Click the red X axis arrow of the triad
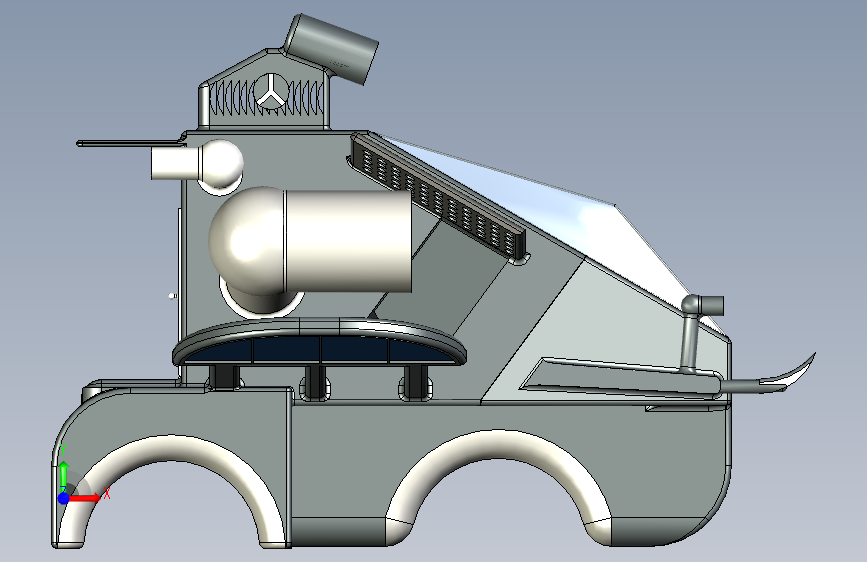This screenshot has height=562, width=867. (x=84, y=498)
